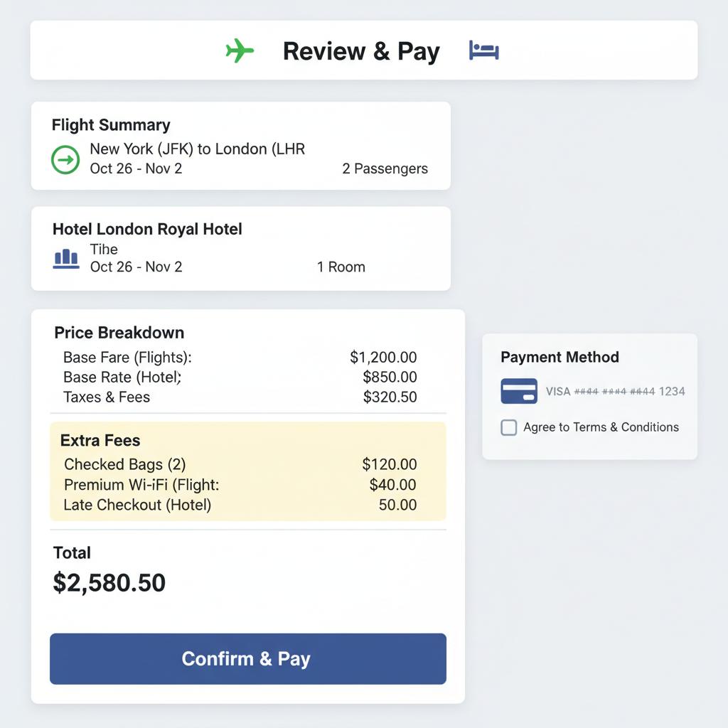Click the green arrow circle flight icon
Viewport: 728px width, 728px height.
[66, 159]
